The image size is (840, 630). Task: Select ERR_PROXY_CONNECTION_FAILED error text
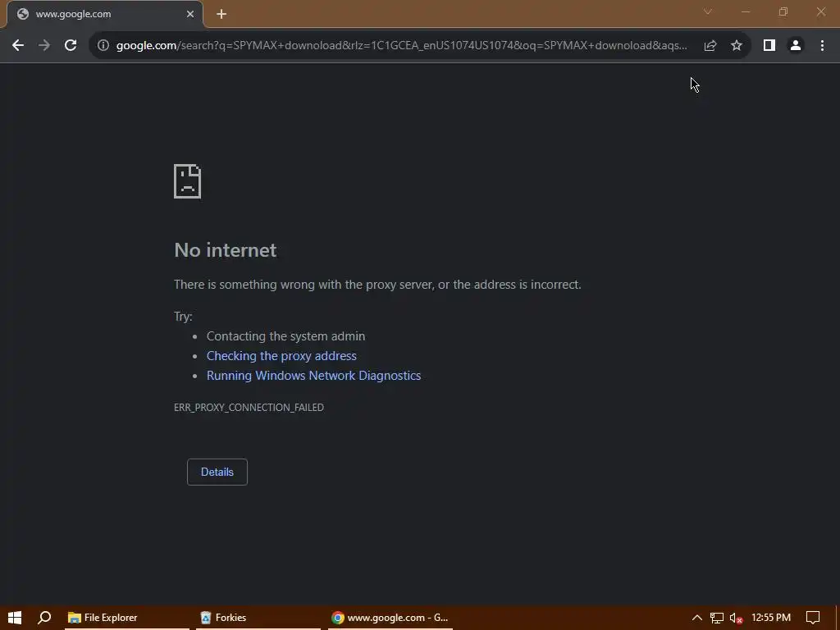[x=249, y=407]
